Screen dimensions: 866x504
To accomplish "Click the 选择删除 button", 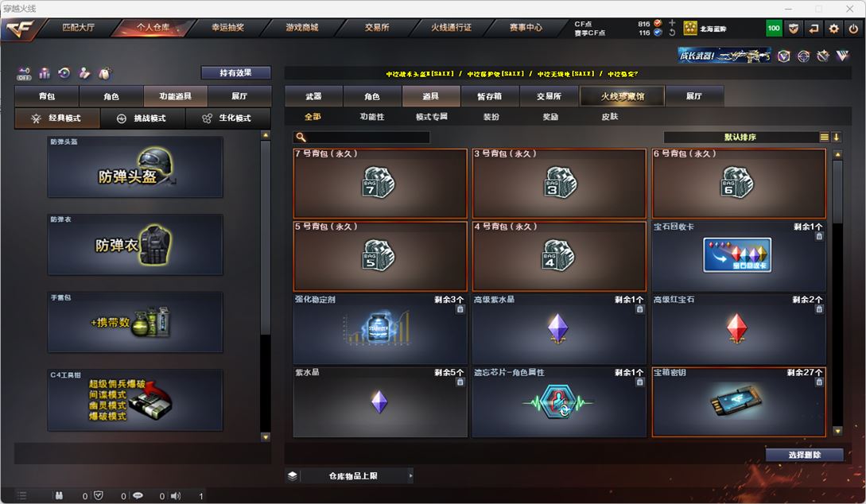I will click(804, 455).
